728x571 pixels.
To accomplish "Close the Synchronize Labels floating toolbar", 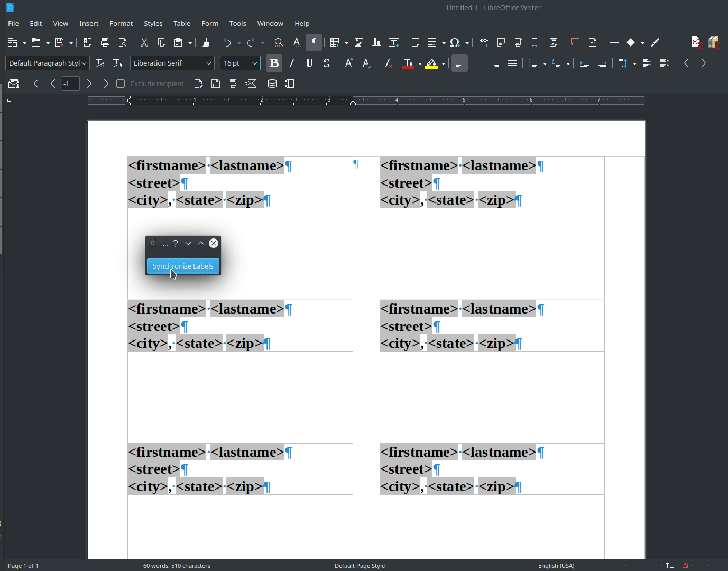I will click(x=214, y=243).
